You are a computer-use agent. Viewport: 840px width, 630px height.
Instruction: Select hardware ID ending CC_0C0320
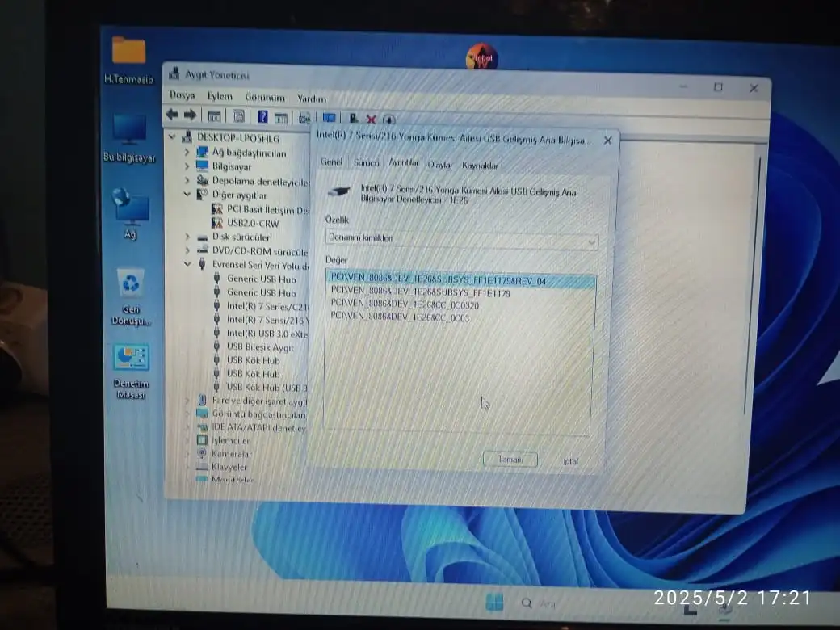[405, 304]
